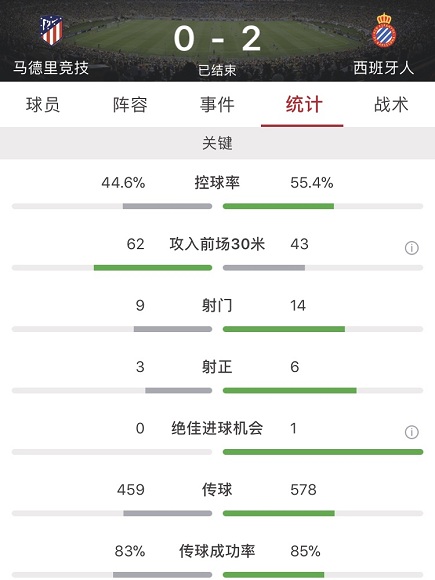The height and width of the screenshot is (580, 435).
Task: Switch to the 球员 tab
Action: [x=43, y=105]
